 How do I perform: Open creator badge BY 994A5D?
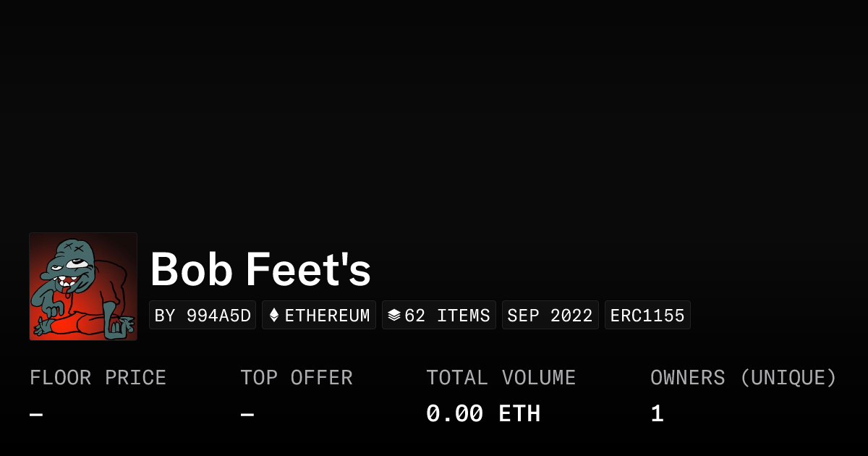click(203, 316)
